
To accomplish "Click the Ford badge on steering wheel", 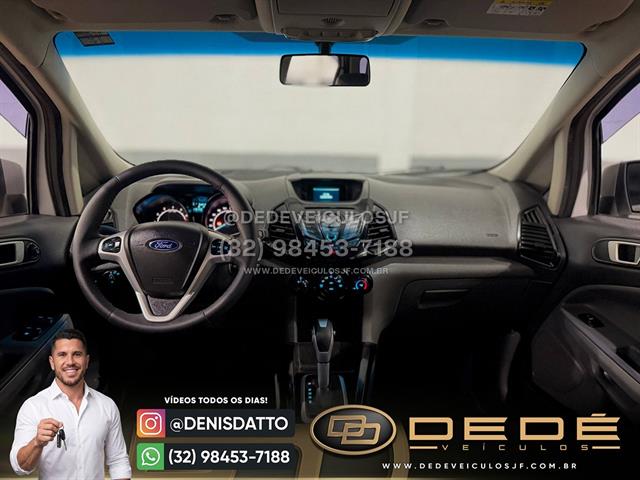I will click(164, 245).
